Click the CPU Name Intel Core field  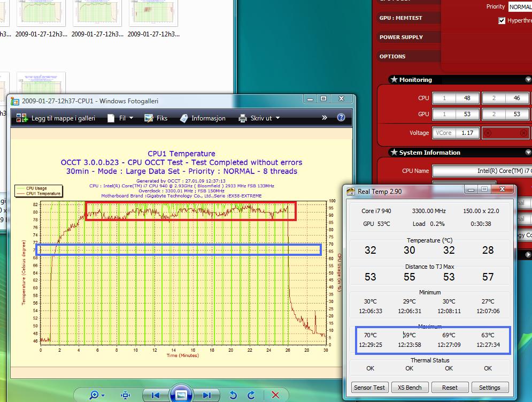pyautogui.click(x=482, y=171)
